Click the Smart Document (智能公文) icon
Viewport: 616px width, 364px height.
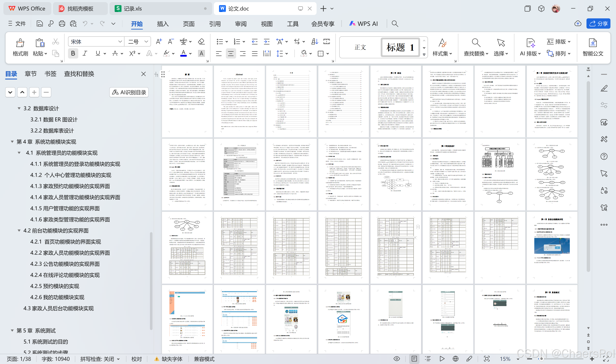tap(593, 43)
